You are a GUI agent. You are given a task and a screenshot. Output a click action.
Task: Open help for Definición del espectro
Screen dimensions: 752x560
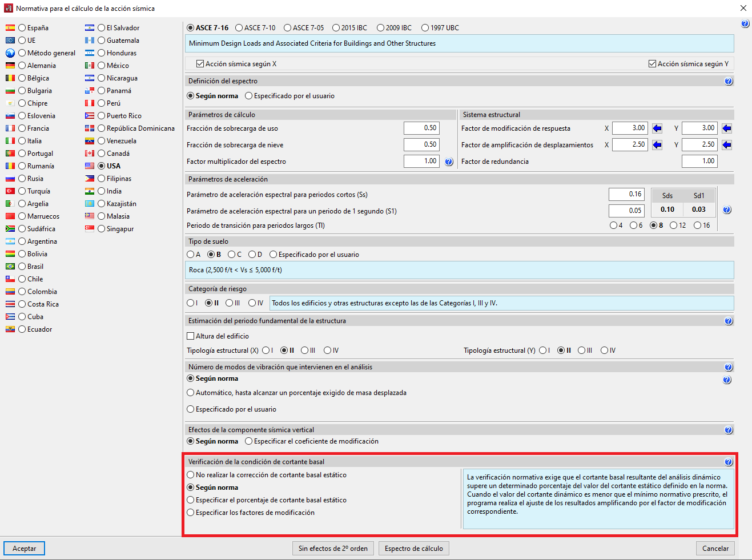point(728,81)
